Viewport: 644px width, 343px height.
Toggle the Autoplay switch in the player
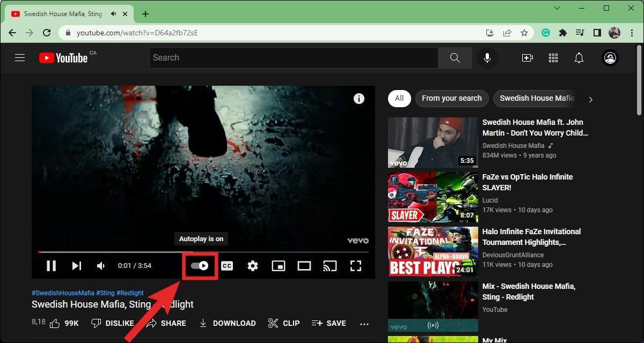pos(200,266)
